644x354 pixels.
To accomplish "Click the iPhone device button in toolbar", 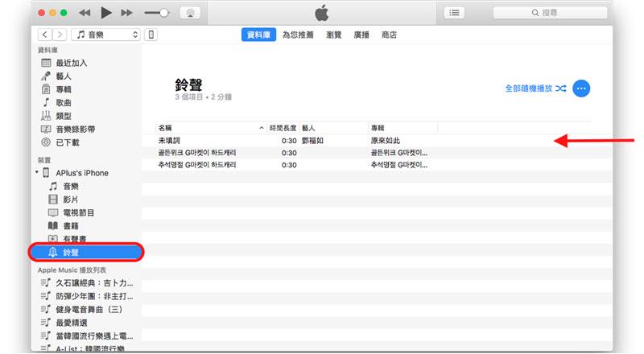I will coord(151,35).
